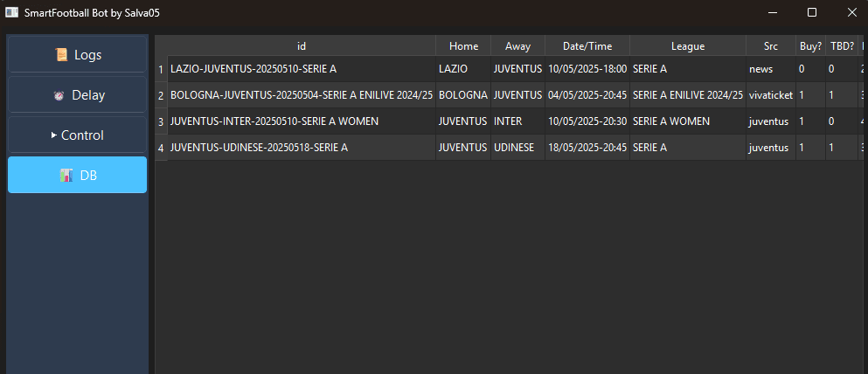Click League cell SERIE A in row 1
Viewport: 868px width, 374px height.
point(688,69)
